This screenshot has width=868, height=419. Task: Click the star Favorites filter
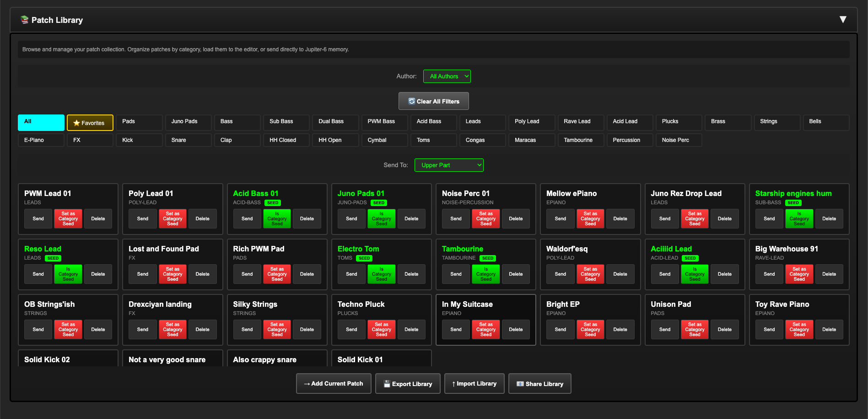pyautogui.click(x=90, y=123)
